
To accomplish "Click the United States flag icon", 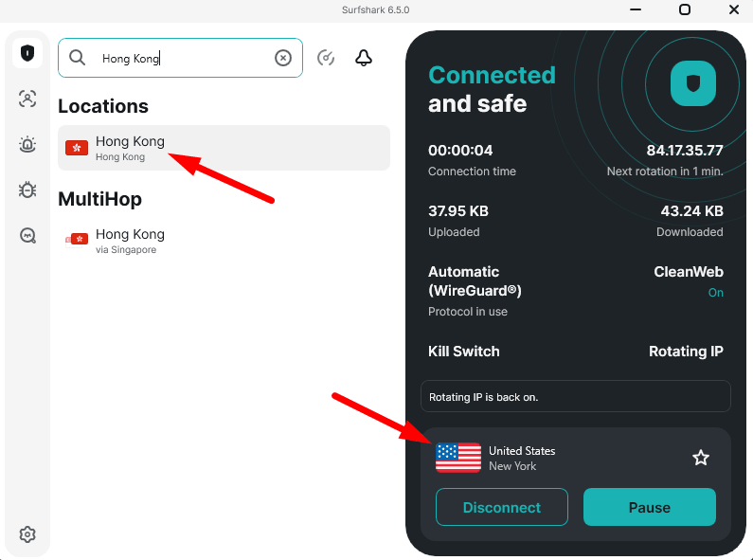I will coord(458,458).
